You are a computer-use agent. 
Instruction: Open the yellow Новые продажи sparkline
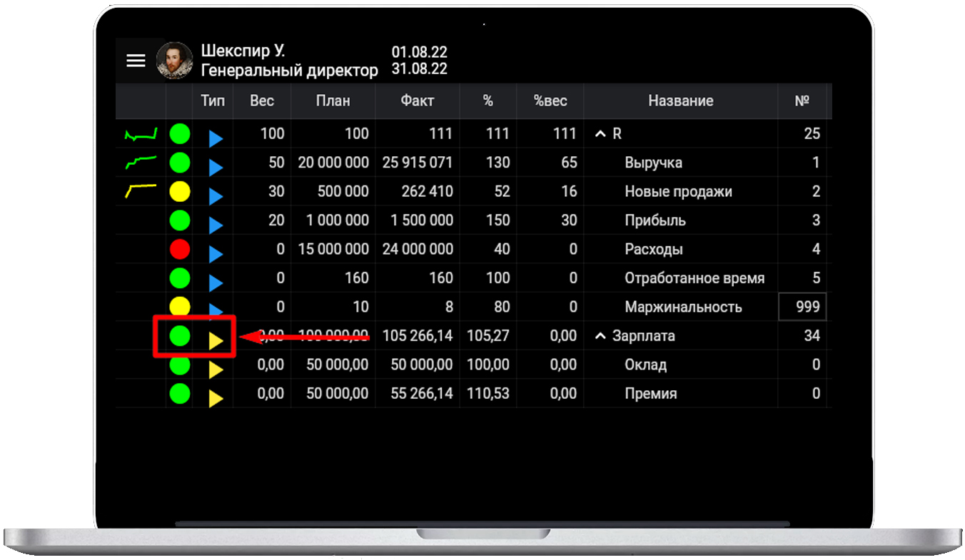tap(141, 190)
